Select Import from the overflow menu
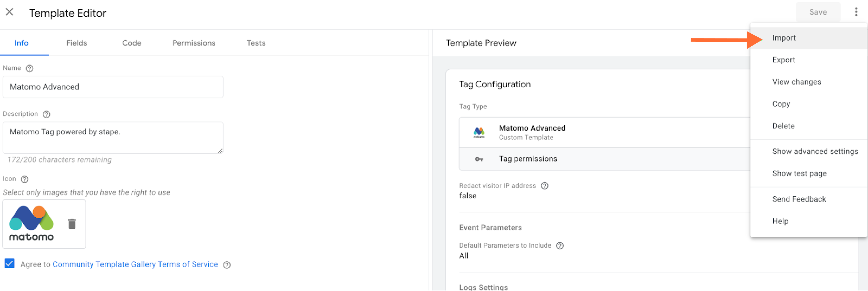Image resolution: width=868 pixels, height=291 pixels. 784,38
